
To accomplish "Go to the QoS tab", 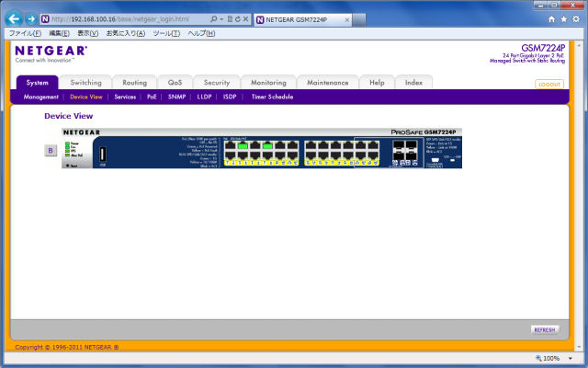I will point(175,82).
